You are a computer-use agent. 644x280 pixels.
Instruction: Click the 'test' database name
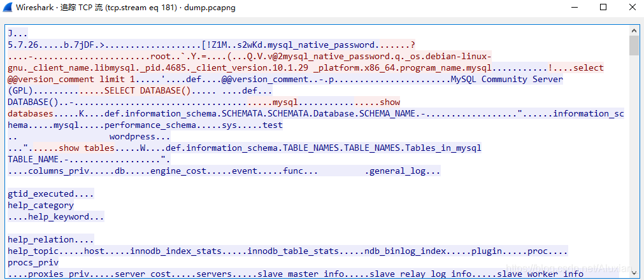tap(272, 125)
